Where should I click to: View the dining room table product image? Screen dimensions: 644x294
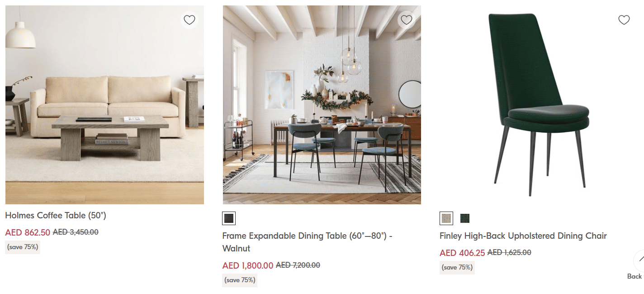(x=322, y=105)
